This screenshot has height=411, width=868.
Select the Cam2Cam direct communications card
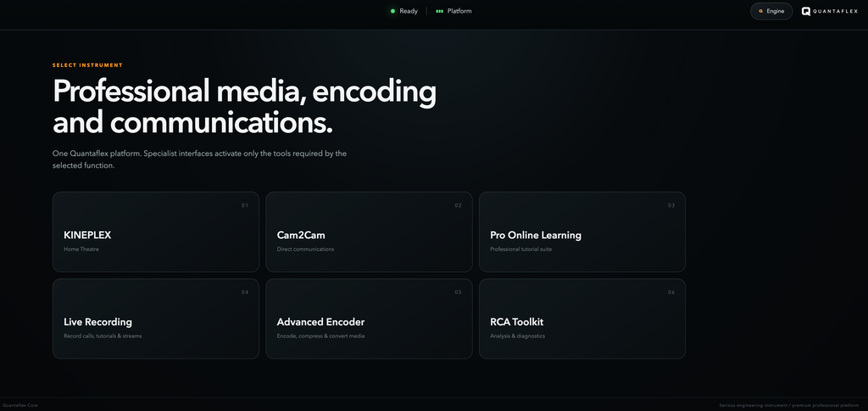click(369, 232)
